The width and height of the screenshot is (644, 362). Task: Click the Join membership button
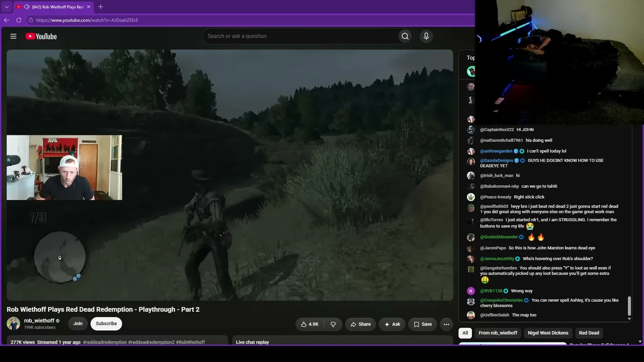pyautogui.click(x=78, y=324)
